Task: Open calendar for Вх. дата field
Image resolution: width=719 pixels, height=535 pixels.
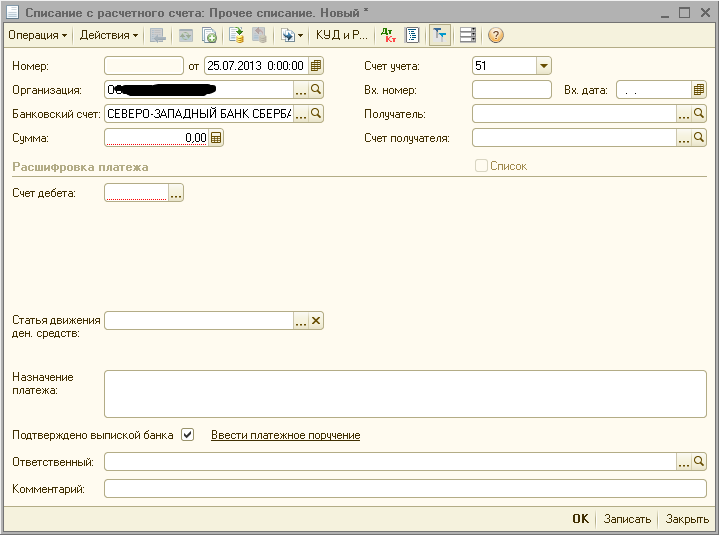Action: 699,90
